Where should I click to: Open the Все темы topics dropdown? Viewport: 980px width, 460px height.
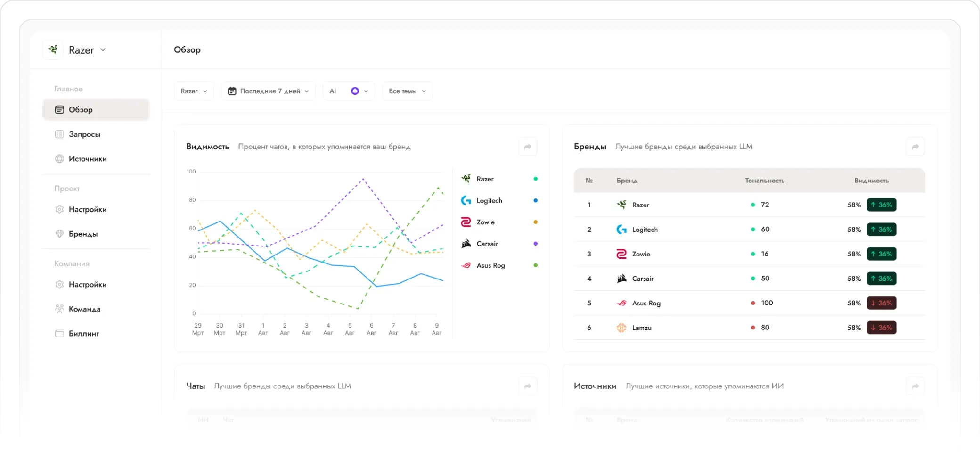tap(407, 91)
